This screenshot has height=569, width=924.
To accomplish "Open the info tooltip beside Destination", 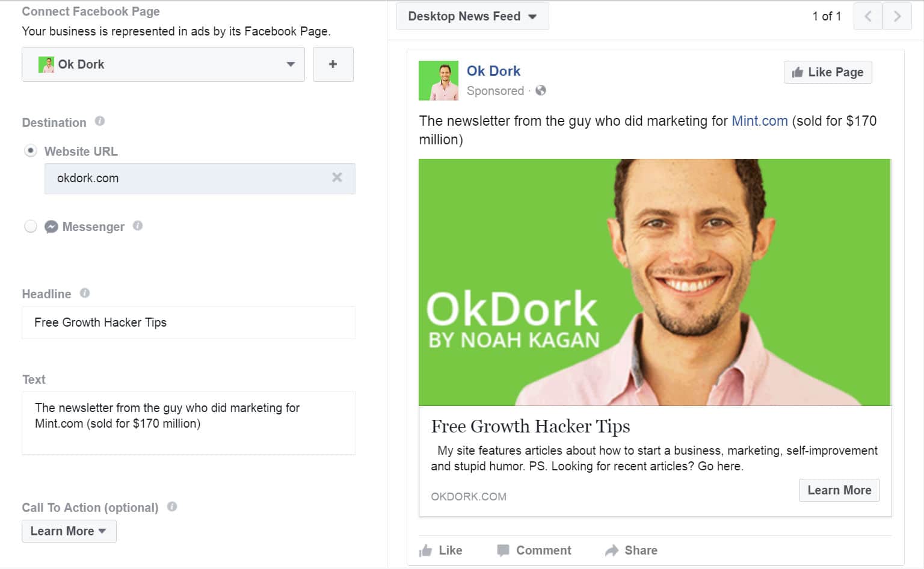I will pos(100,121).
